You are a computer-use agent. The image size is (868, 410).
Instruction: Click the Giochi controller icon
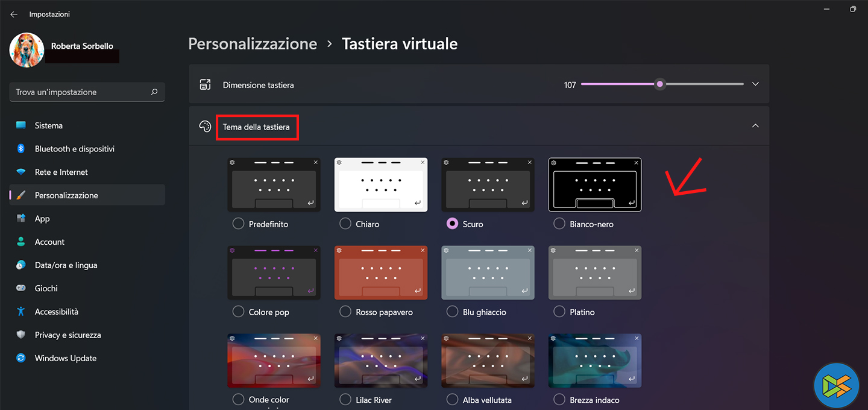(x=21, y=288)
